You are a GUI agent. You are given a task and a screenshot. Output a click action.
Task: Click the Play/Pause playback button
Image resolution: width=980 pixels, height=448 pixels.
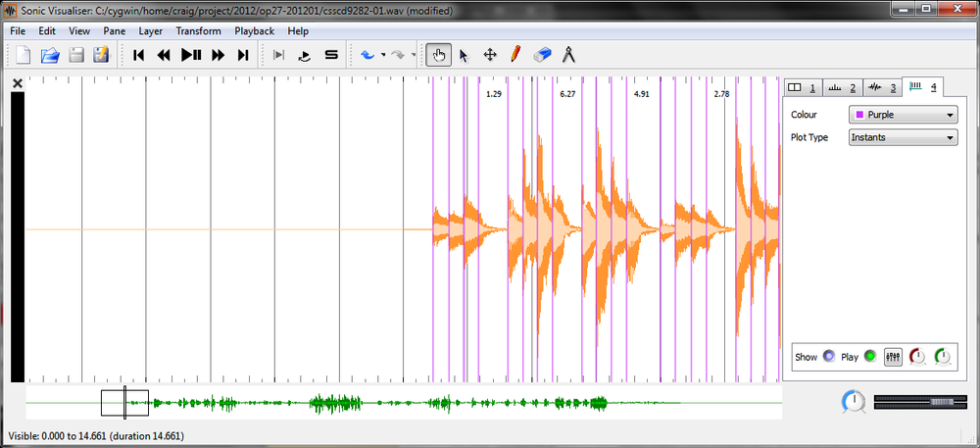point(191,55)
